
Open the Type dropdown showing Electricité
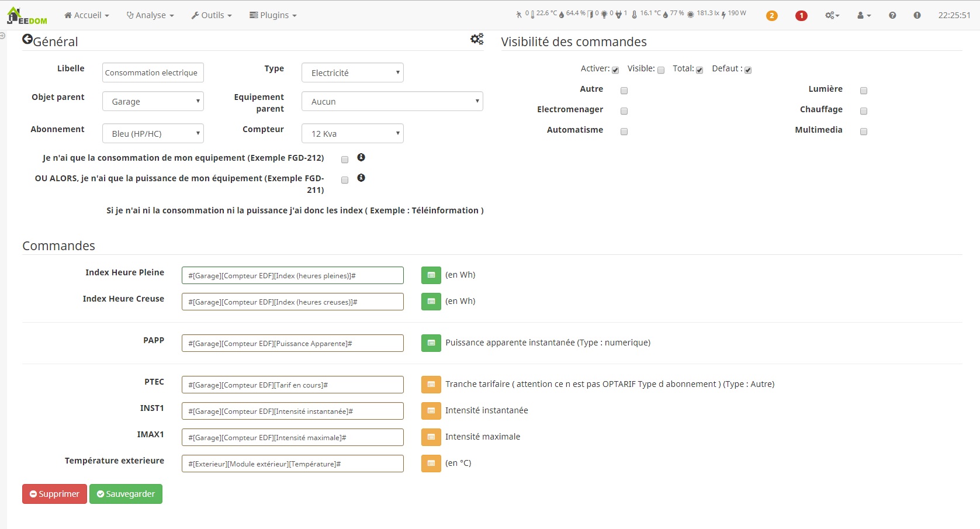coord(352,72)
